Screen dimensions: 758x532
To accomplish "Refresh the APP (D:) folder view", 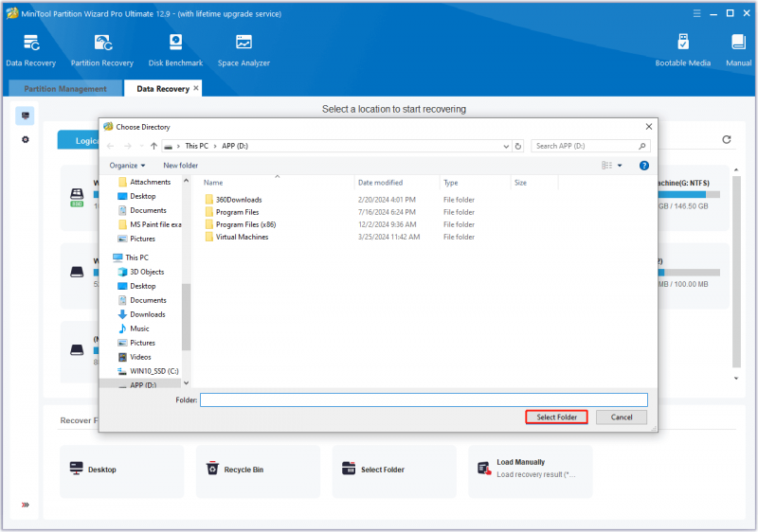I will (x=518, y=147).
